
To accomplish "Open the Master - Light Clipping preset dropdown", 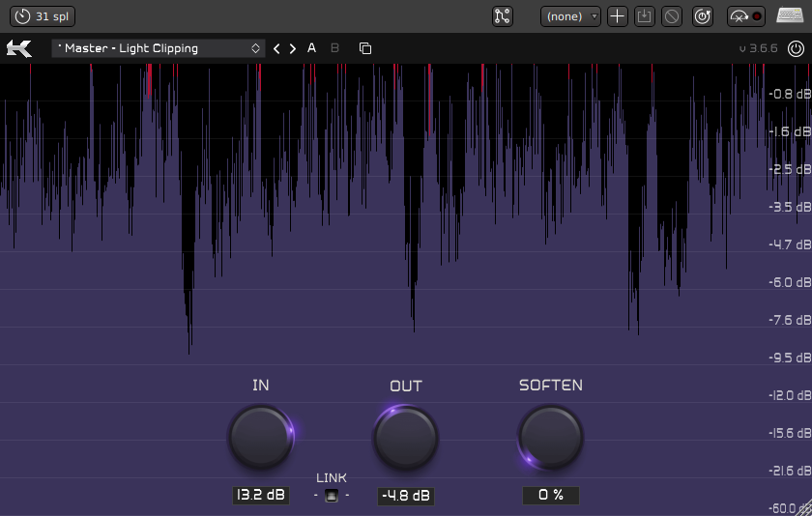I will 159,48.
